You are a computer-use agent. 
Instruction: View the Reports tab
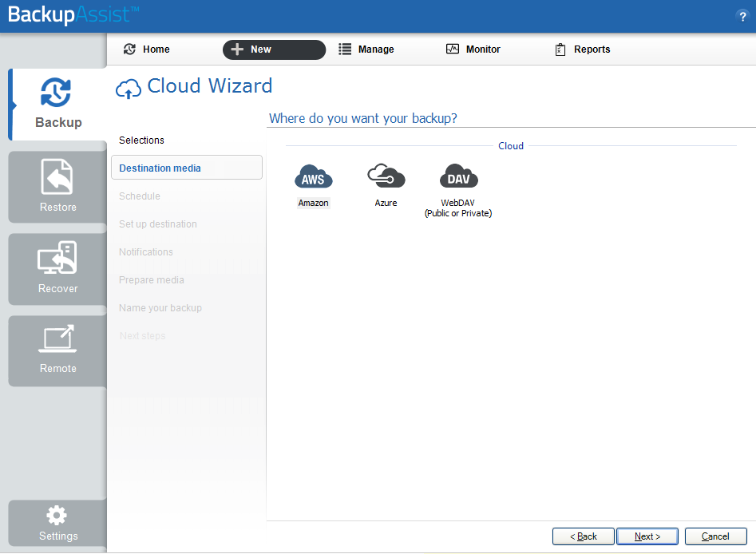coord(583,49)
